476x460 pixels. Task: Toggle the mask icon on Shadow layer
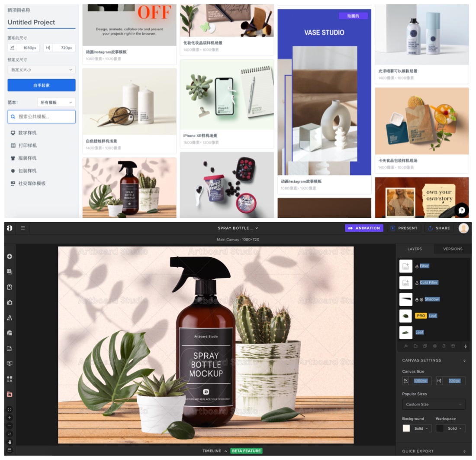coord(421,299)
